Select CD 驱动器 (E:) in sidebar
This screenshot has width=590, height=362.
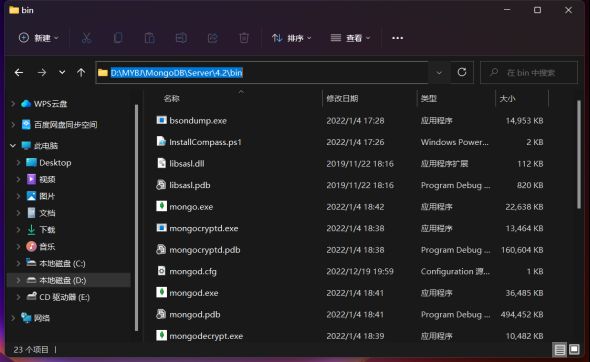click(58, 297)
